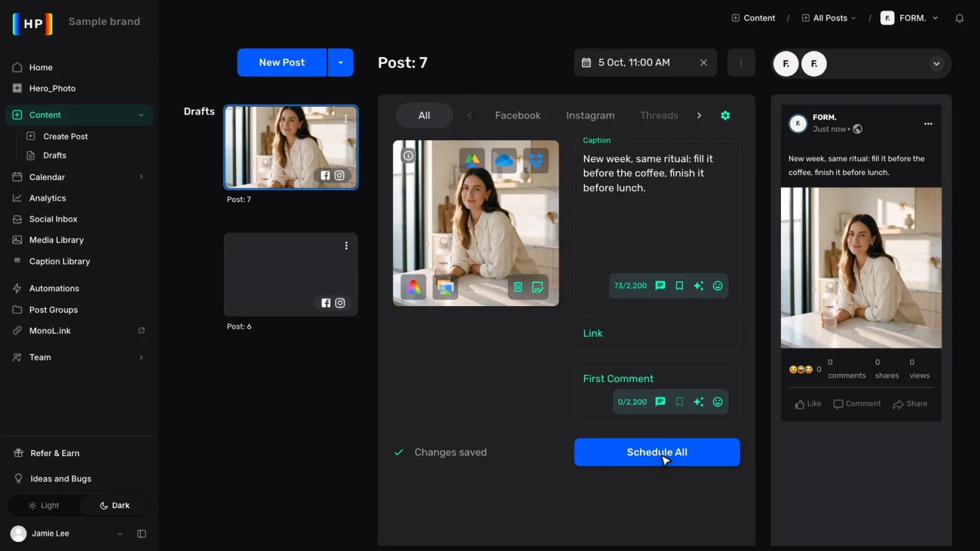Open emoji picker in Caption toolbar

pos(718,285)
